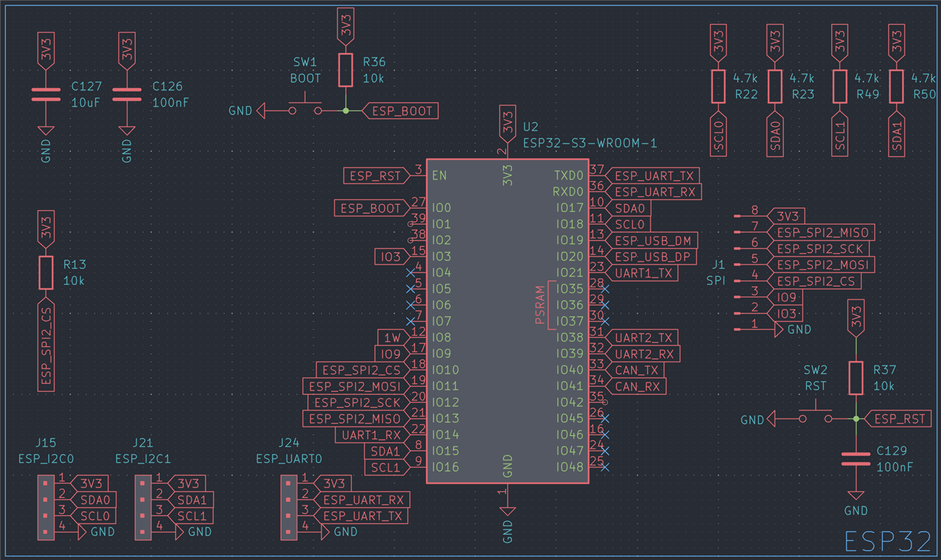Select the SCL0 label below R22
The width and height of the screenshot is (941, 560).
(718, 134)
